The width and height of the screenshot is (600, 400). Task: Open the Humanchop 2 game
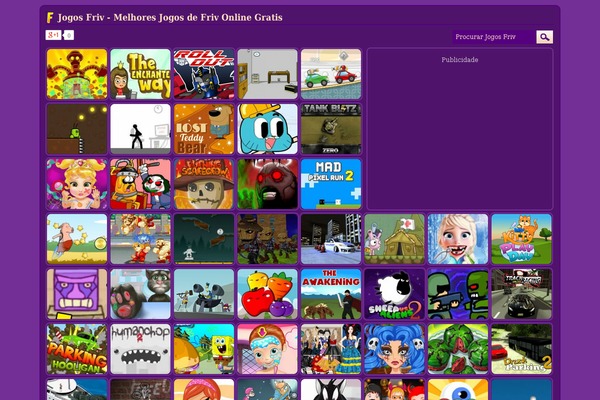coord(140,349)
